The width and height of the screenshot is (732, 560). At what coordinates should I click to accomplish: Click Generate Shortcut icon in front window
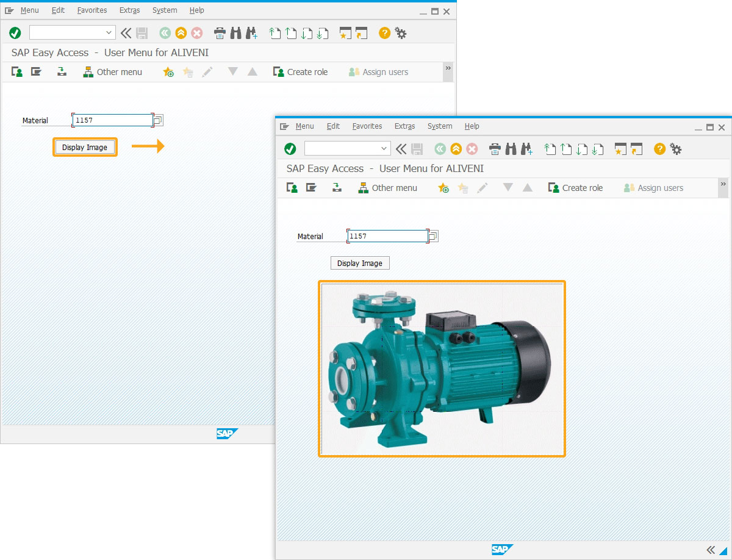pyautogui.click(x=637, y=149)
